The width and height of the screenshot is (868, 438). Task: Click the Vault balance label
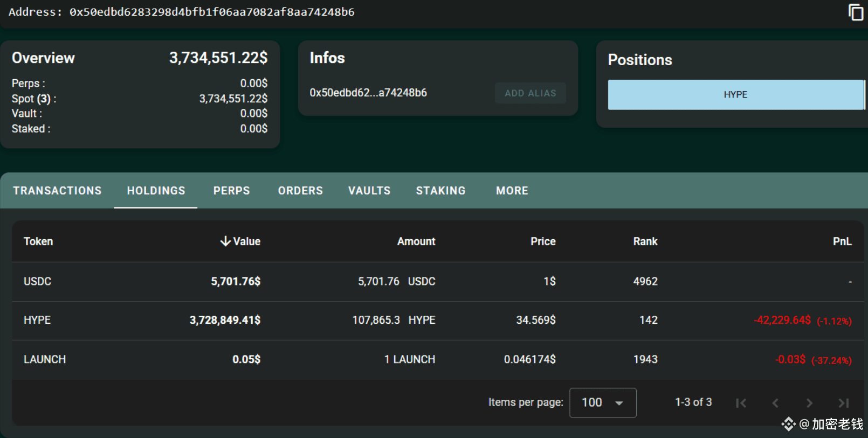click(x=26, y=114)
